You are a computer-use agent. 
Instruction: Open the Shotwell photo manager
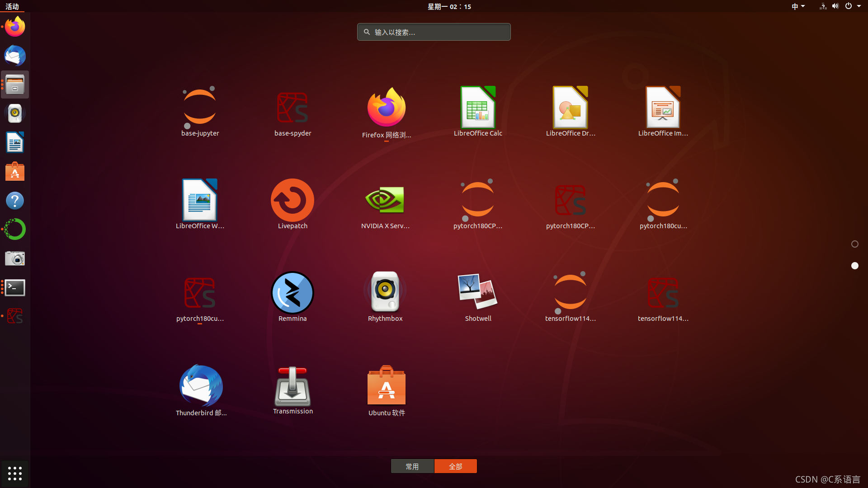click(478, 297)
